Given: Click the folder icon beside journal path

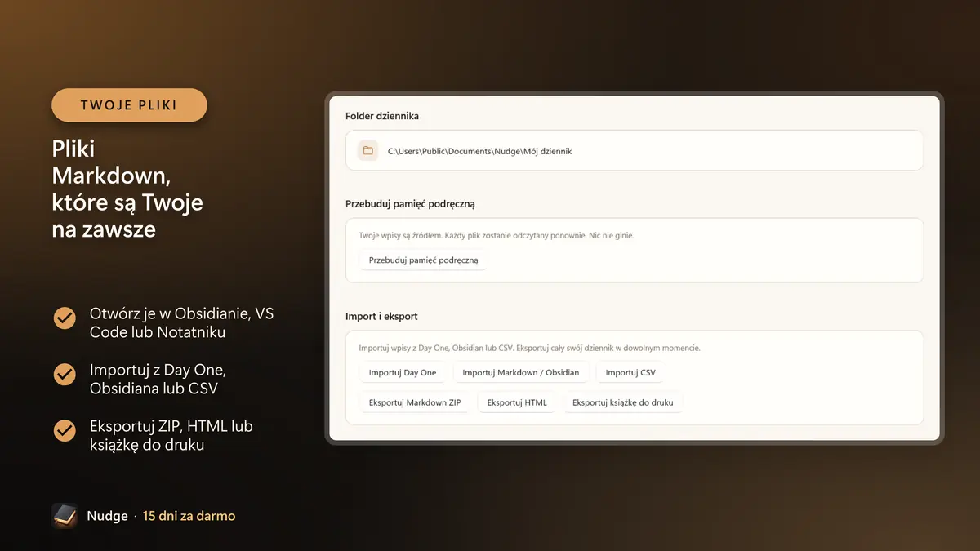Looking at the screenshot, I should (x=367, y=151).
